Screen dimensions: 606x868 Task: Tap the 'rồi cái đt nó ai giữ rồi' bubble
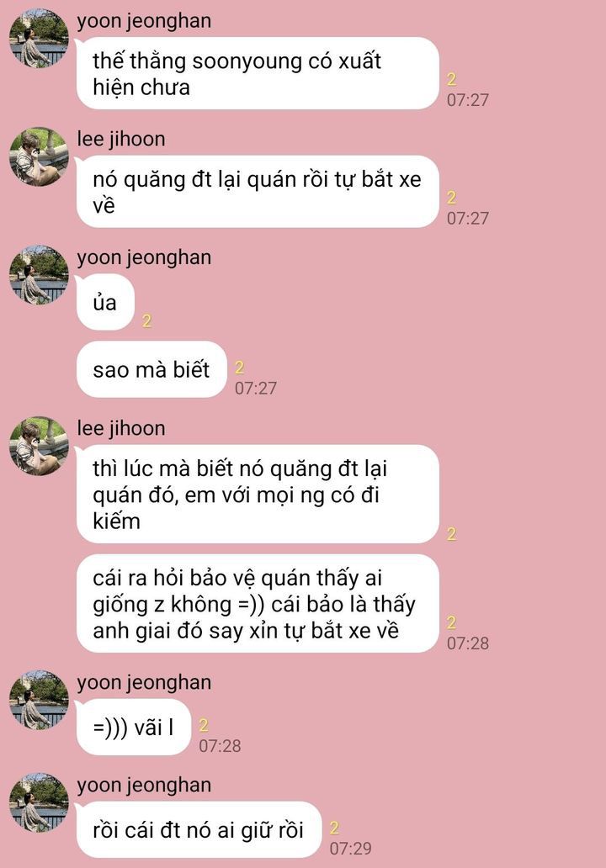(199, 829)
